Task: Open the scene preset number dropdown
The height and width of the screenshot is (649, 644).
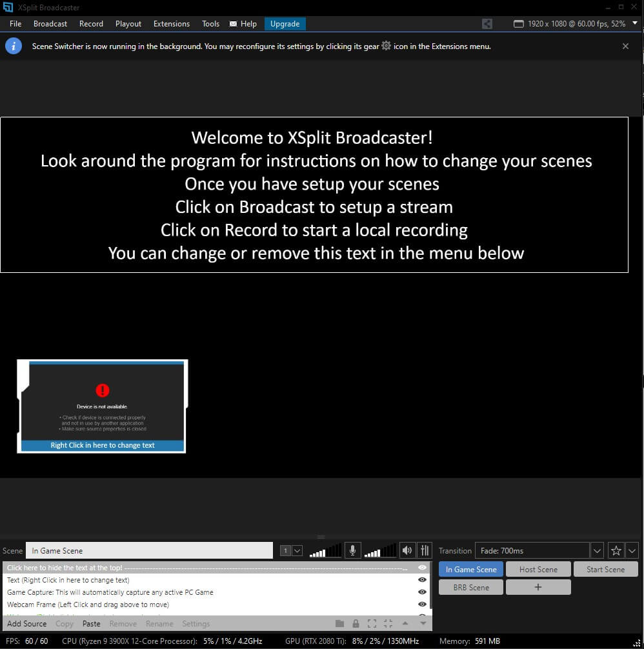Action: [297, 550]
